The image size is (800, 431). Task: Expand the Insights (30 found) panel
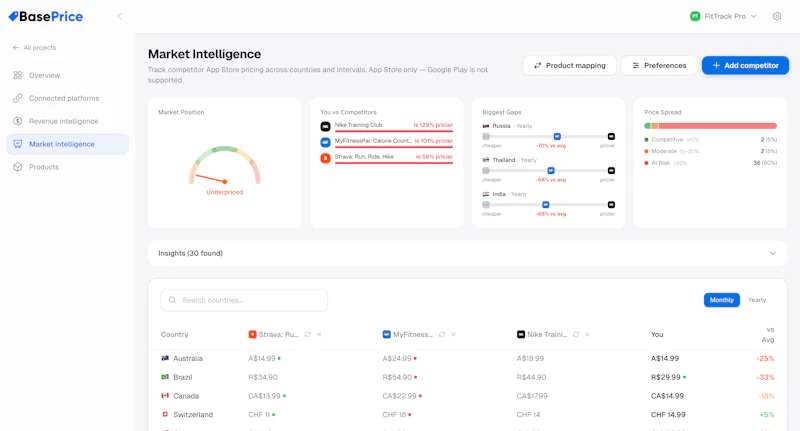pos(467,253)
